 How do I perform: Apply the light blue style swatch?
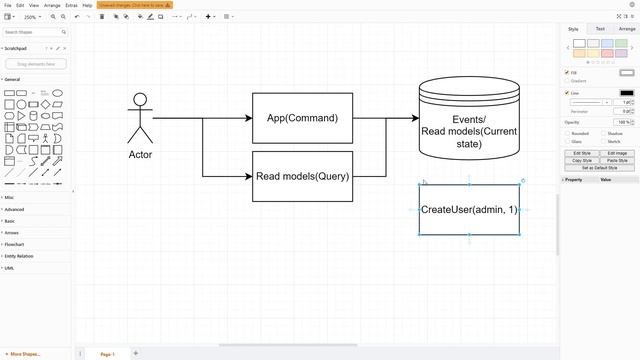pos(607,43)
